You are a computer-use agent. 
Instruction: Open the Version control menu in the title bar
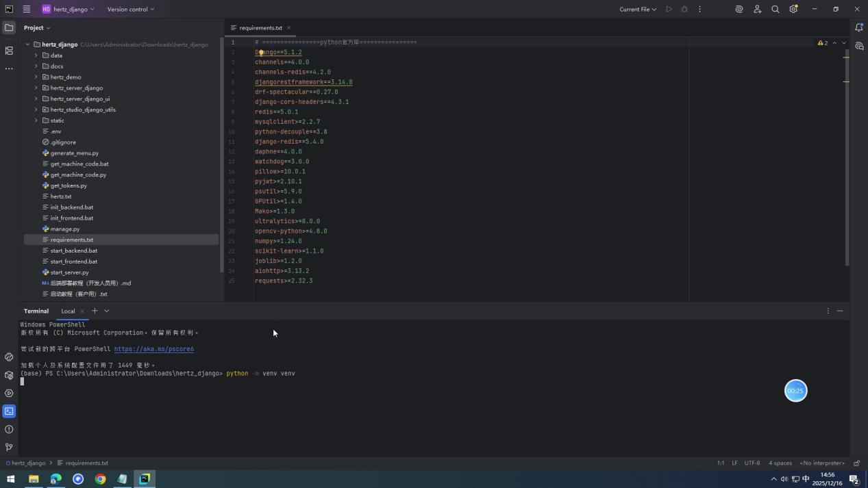pyautogui.click(x=127, y=9)
